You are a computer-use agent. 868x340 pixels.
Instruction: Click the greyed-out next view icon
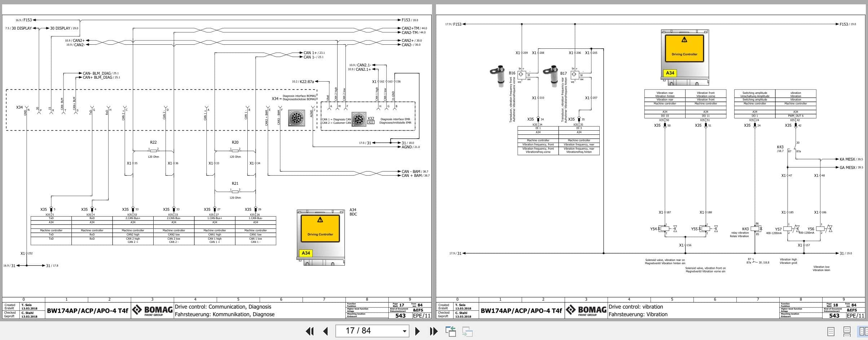coord(467,331)
